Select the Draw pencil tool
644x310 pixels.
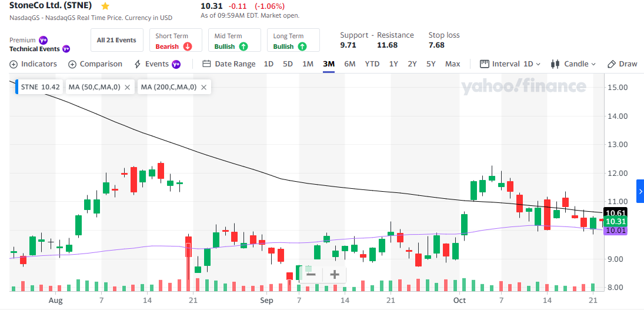click(612, 64)
